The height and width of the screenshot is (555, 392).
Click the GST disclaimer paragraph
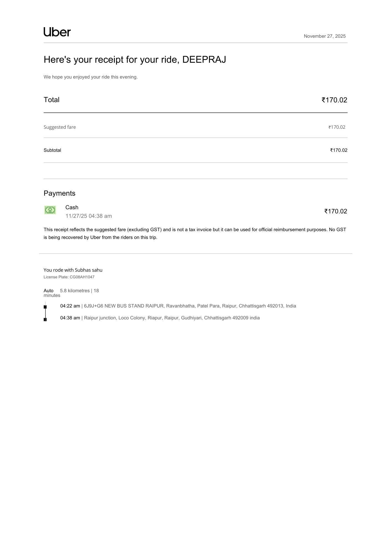[x=195, y=233]
